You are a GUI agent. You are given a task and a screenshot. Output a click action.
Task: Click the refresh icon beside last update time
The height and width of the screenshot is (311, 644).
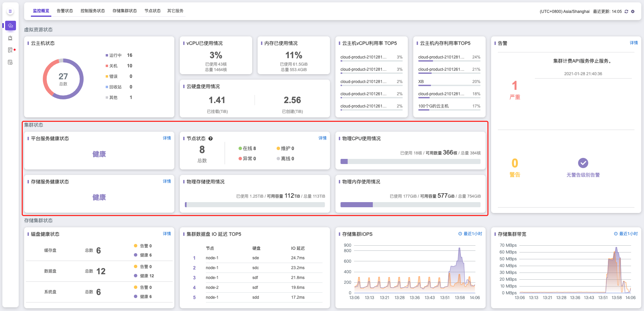click(x=626, y=12)
